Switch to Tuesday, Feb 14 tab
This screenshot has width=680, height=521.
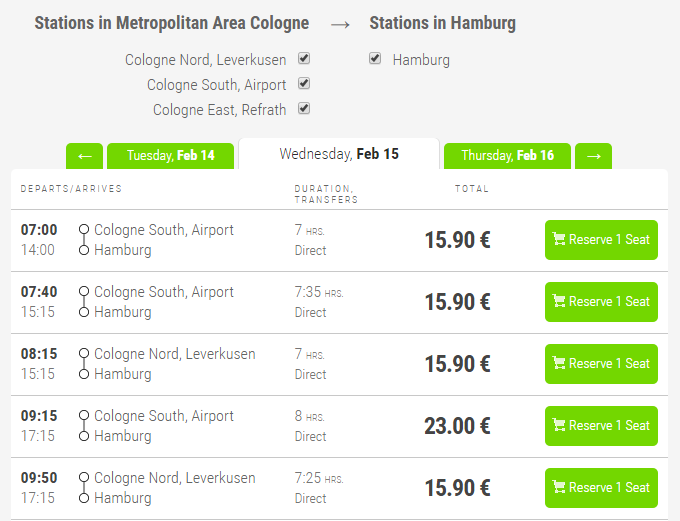pos(170,156)
